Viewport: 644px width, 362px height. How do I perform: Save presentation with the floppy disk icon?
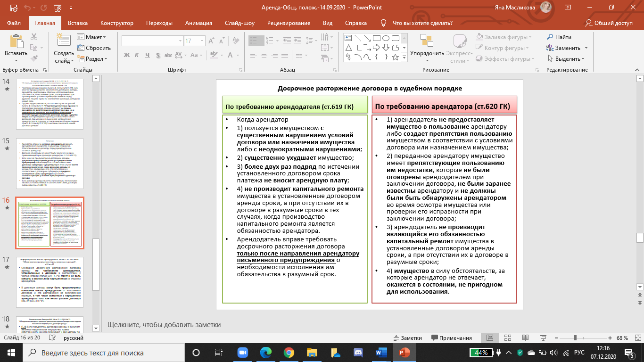[x=14, y=8]
